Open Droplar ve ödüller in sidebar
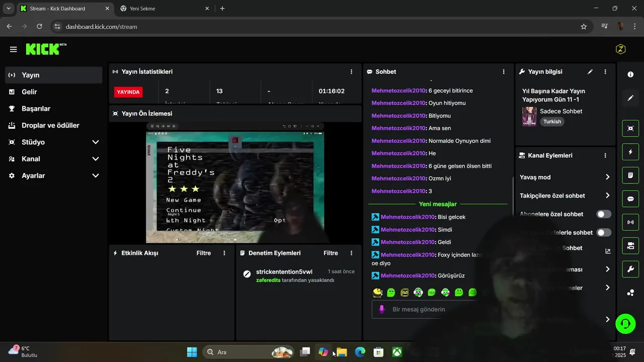This screenshot has height=362, width=644. click(54, 125)
